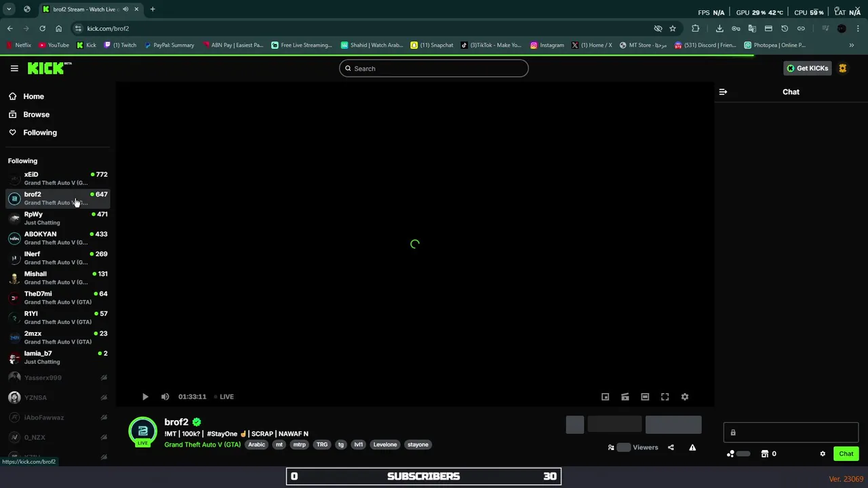
Task: Open Chrome downloads icon
Action: (x=719, y=28)
